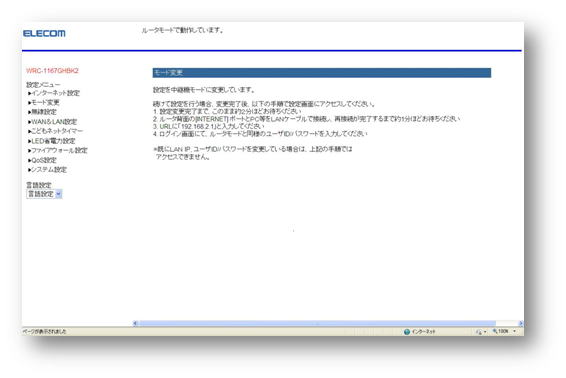The width and height of the screenshot is (566, 378).
Task: Open ファイアウォール設定 page
Action: tap(59, 150)
